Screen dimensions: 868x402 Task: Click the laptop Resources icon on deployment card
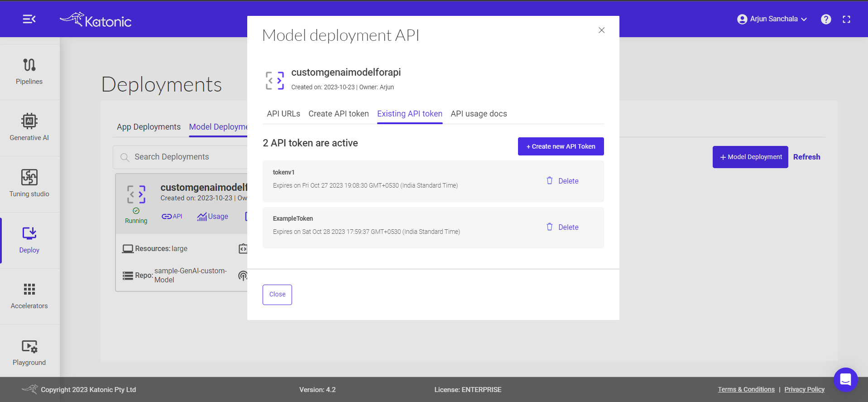click(x=128, y=249)
